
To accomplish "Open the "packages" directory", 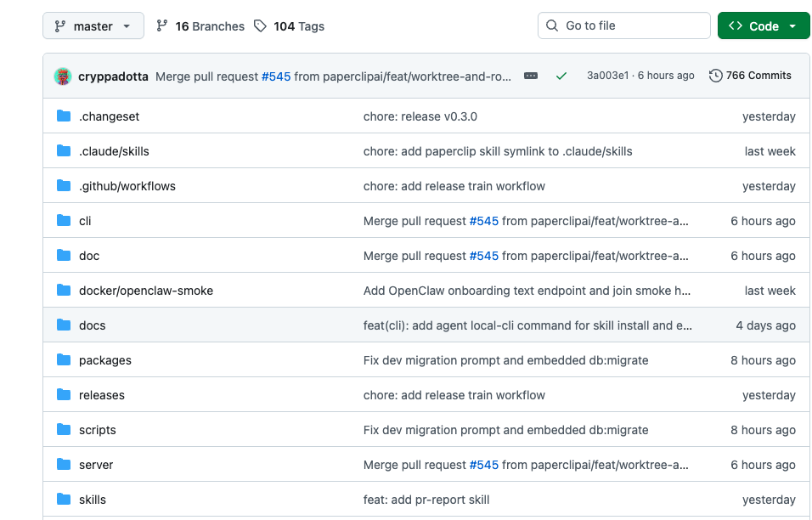I will 105,359.
